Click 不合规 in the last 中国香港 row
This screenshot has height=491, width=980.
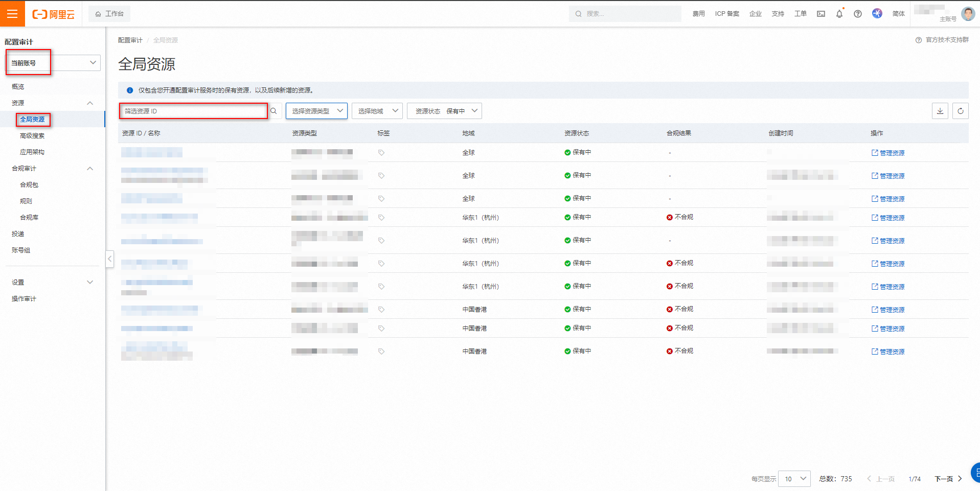coord(680,351)
